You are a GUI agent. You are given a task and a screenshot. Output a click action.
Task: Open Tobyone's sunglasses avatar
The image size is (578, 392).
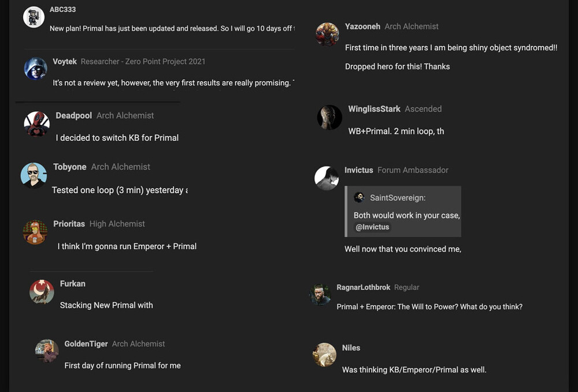point(34,176)
